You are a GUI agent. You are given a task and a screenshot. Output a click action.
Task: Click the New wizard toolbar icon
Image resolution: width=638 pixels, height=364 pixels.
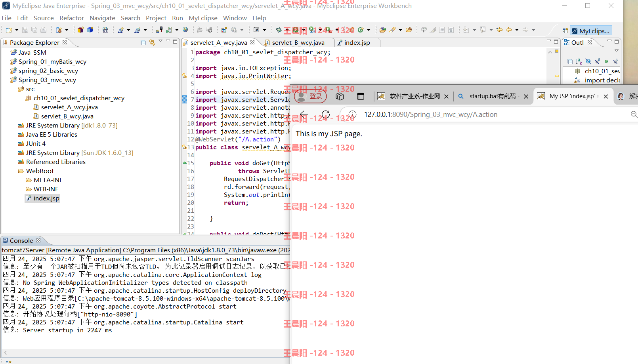[9, 30]
